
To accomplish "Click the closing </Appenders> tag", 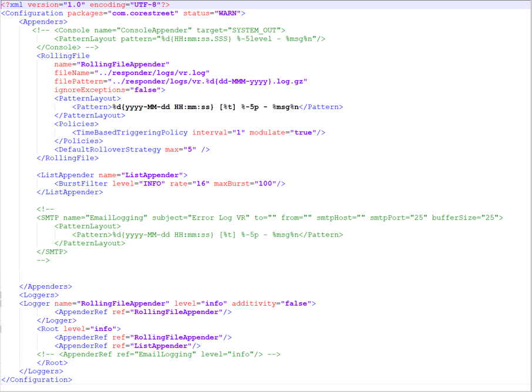I will coord(45,286).
